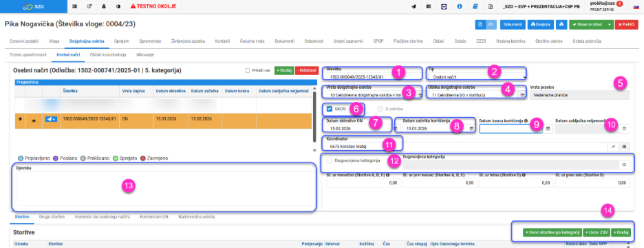Click the SZO logo home button
Image resolution: width=644 pixels, height=248 pixels.
(33, 7)
